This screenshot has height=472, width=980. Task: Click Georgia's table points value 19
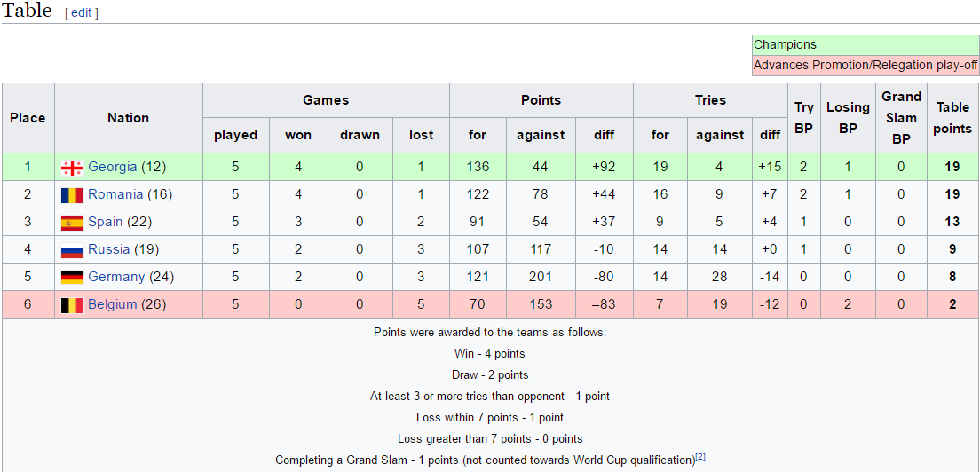point(952,167)
